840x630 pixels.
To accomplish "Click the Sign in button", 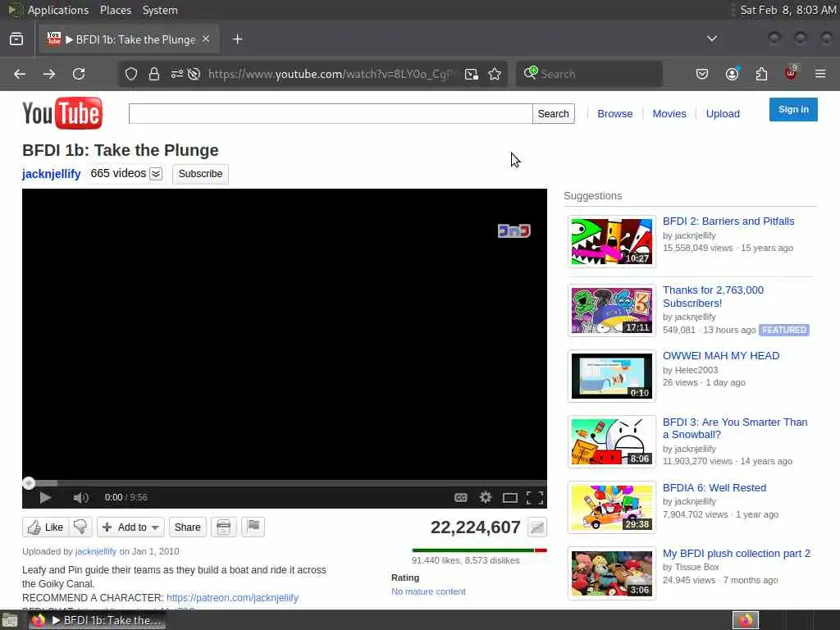I will click(x=793, y=109).
